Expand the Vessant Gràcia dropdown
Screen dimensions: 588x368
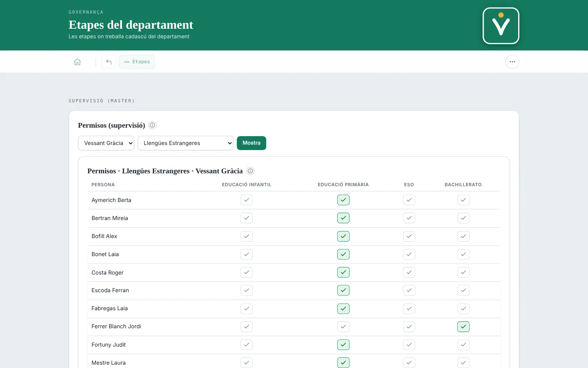(106, 143)
